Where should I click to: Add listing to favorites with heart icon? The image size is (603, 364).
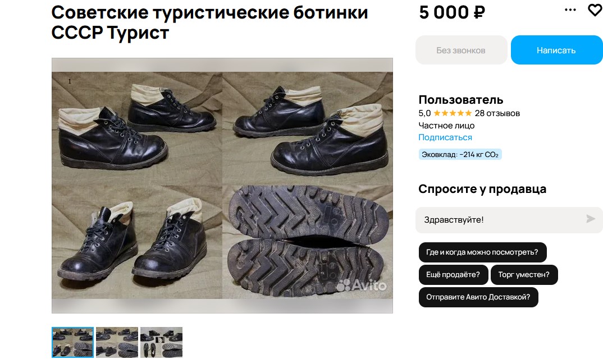pos(595,10)
